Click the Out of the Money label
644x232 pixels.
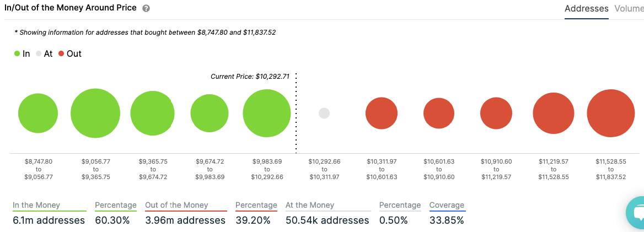click(176, 205)
